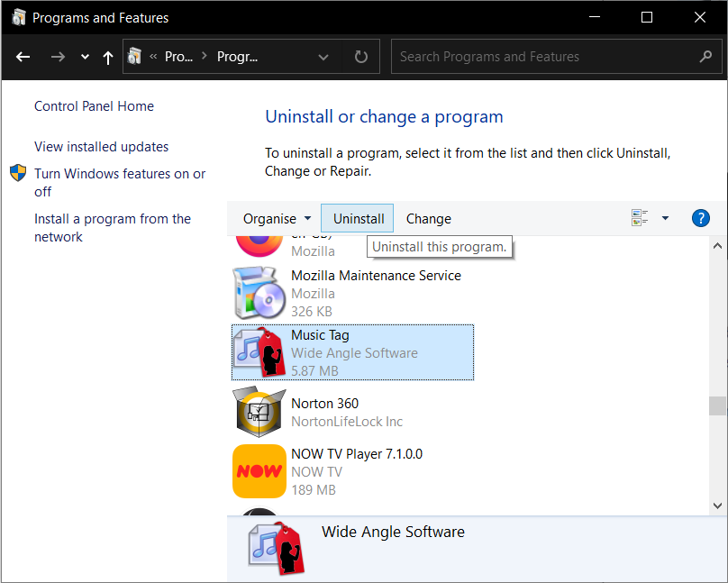The image size is (728, 583).
Task: Close the Programs and Features window
Action: point(700,17)
